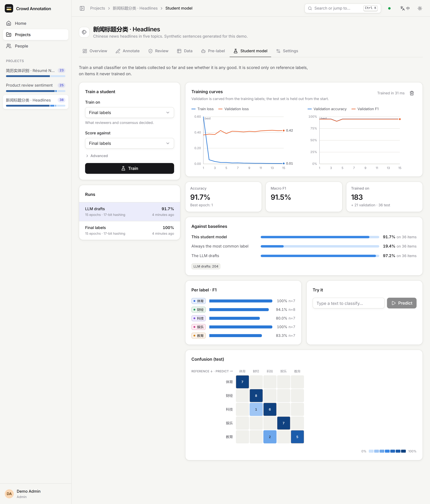Open the Data tab
Viewport: 430px width, 504px height.
tap(185, 51)
